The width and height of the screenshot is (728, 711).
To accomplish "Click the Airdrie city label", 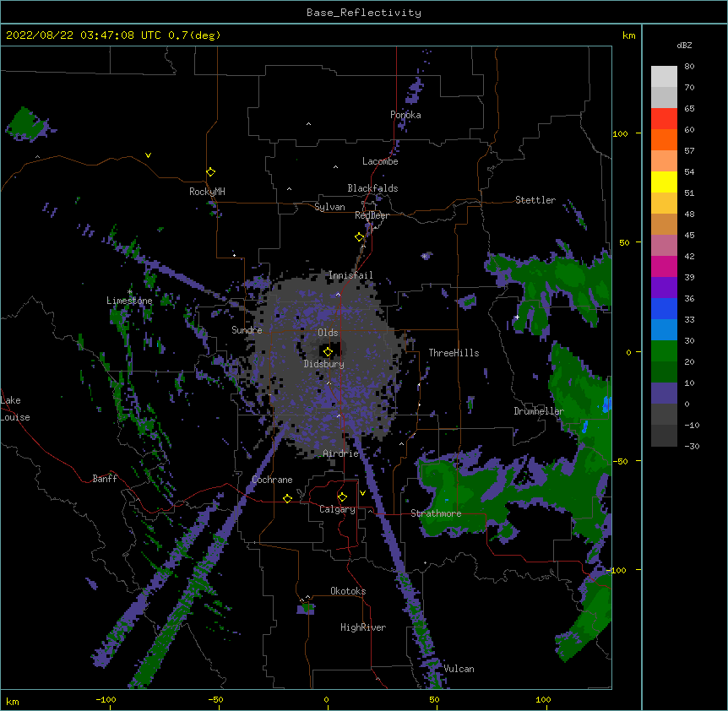I will [341, 453].
